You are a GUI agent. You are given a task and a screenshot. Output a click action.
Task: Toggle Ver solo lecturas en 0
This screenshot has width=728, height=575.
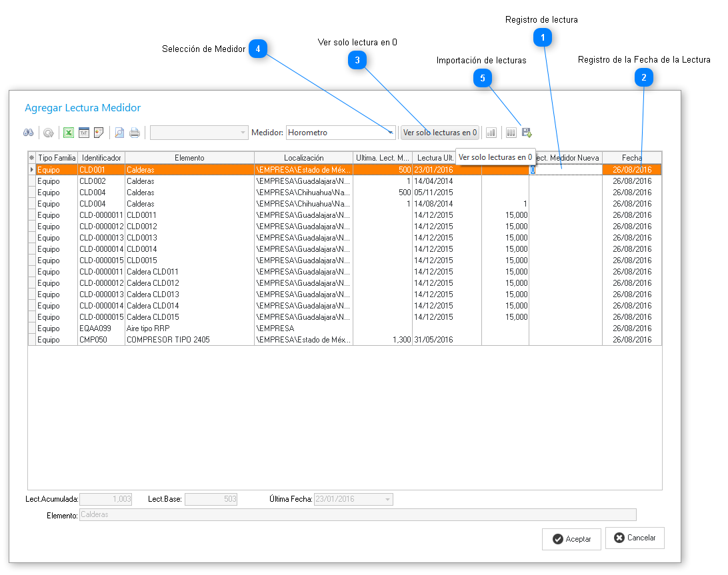click(439, 133)
